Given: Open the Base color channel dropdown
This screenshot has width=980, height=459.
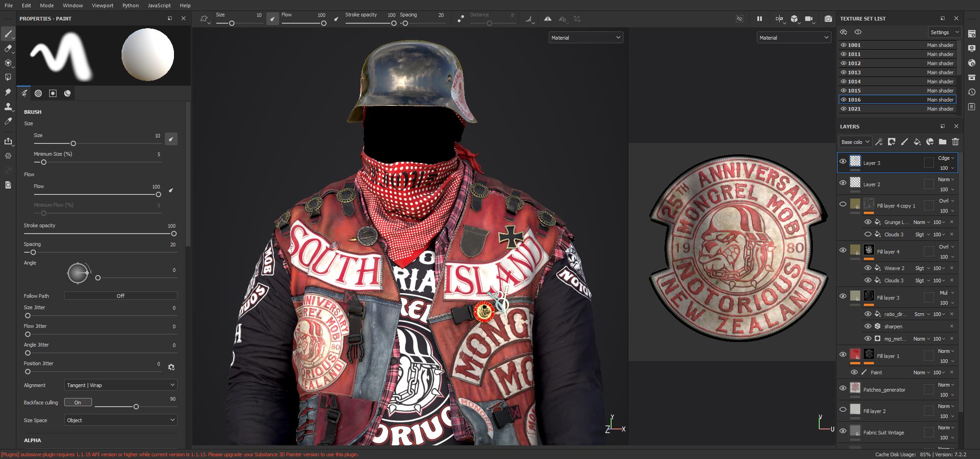Looking at the screenshot, I should point(855,142).
